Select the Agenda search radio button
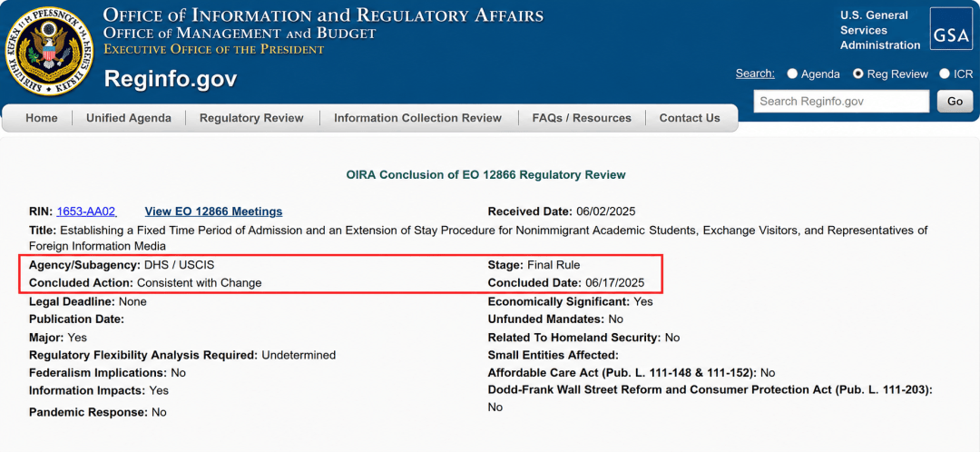This screenshot has width=980, height=452. [x=792, y=74]
